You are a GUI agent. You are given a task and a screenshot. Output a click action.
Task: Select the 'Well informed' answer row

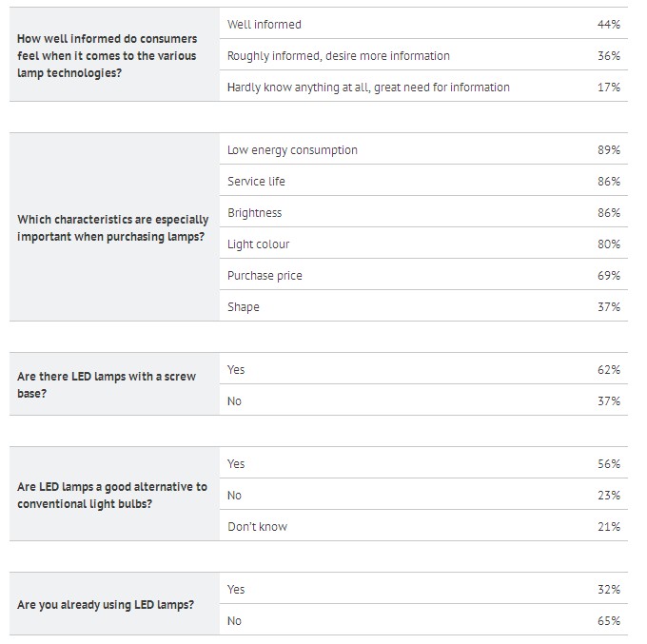coord(423,24)
